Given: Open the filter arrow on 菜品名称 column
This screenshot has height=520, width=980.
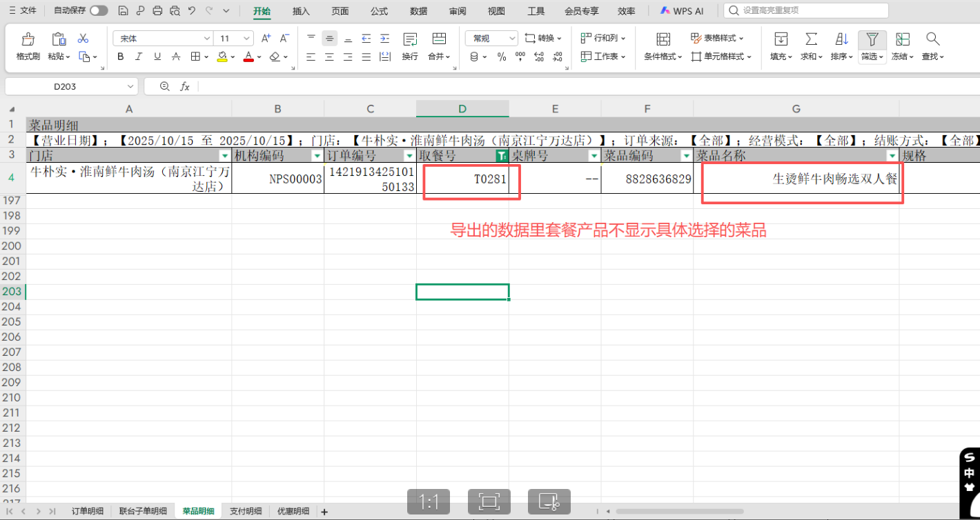Looking at the screenshot, I should (892, 155).
